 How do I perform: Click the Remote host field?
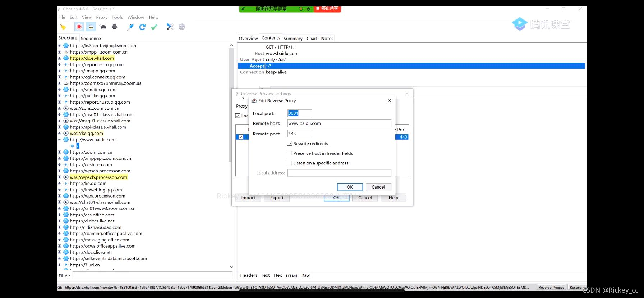(339, 123)
